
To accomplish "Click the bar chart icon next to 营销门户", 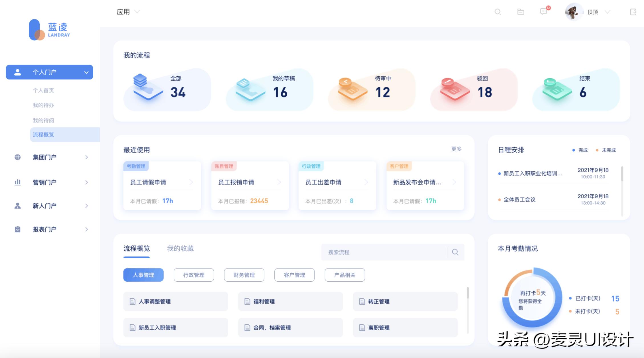I will point(18,182).
